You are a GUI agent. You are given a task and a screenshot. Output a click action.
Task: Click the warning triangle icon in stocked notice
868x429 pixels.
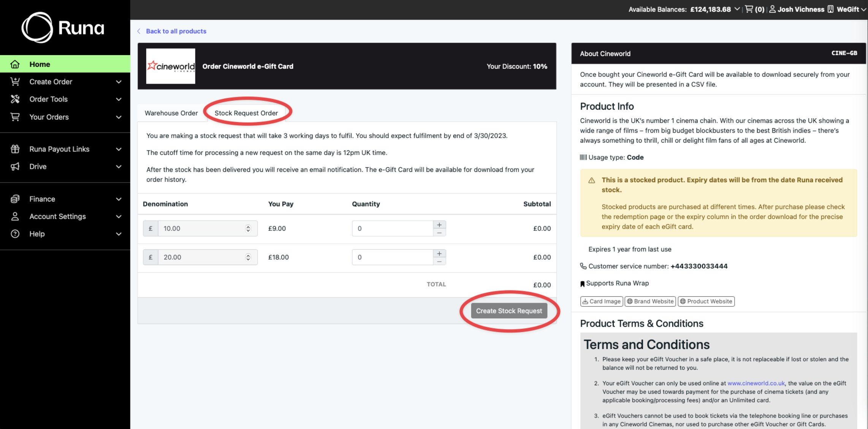(x=592, y=180)
